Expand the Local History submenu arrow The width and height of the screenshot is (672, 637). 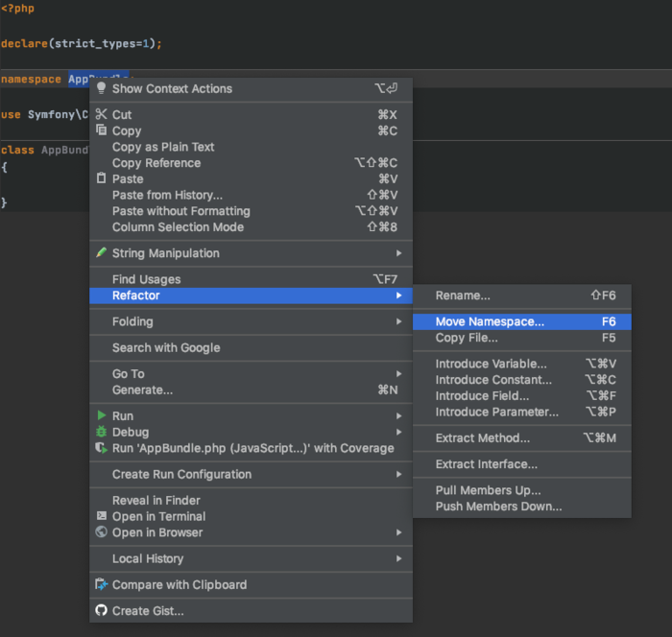tap(399, 558)
